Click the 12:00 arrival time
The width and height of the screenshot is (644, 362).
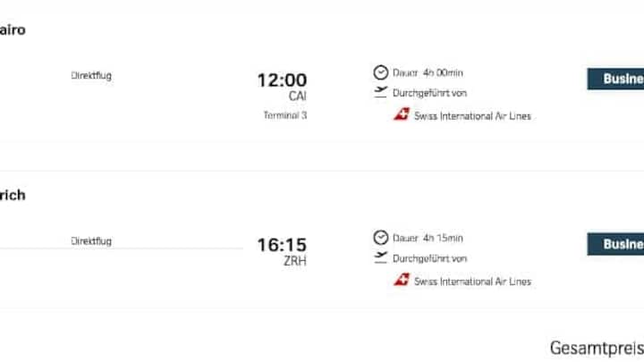pos(282,80)
